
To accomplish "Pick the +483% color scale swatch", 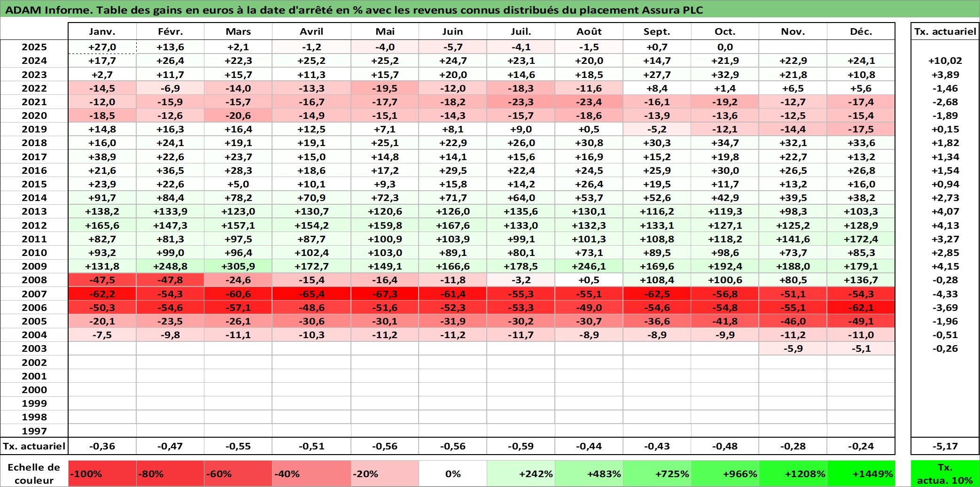I will tap(589, 473).
